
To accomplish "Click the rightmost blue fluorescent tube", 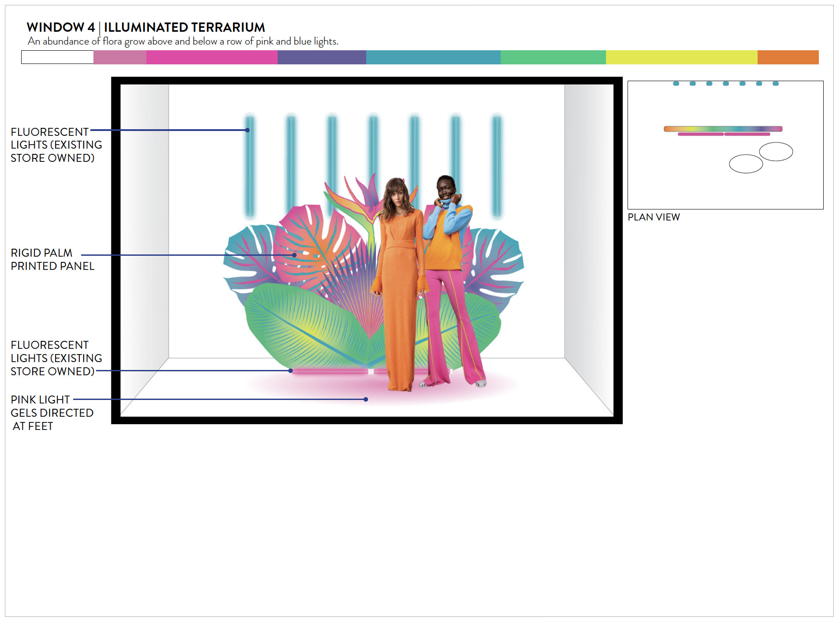I will point(497,166).
